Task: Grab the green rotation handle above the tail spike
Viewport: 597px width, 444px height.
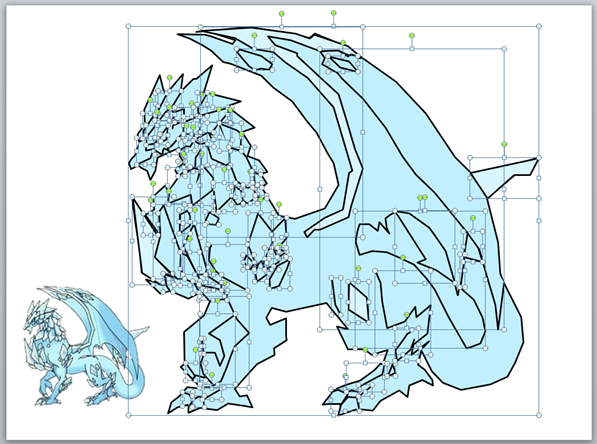Action: [504, 144]
